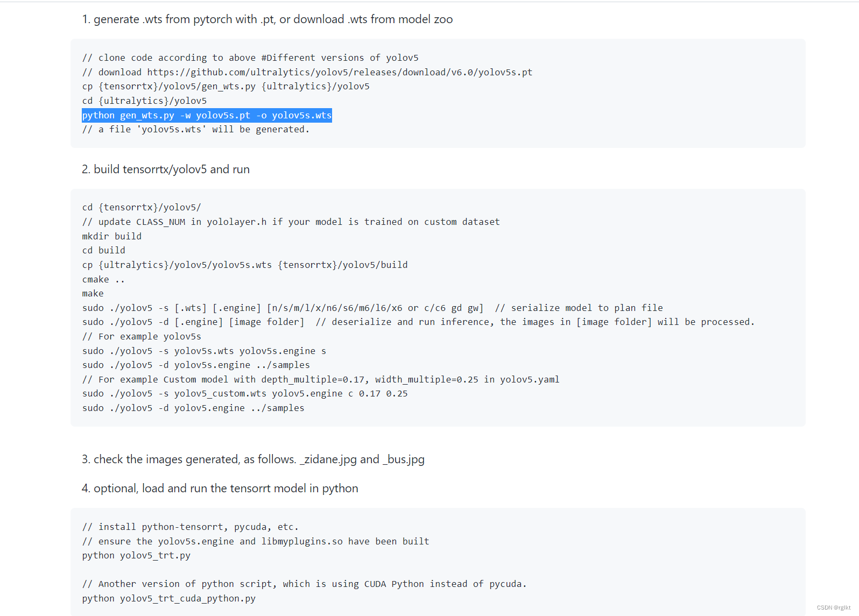Click 'sudo ./yolov5 -d [.engine] [image folder]' line
This screenshot has height=616, width=859.
419,322
